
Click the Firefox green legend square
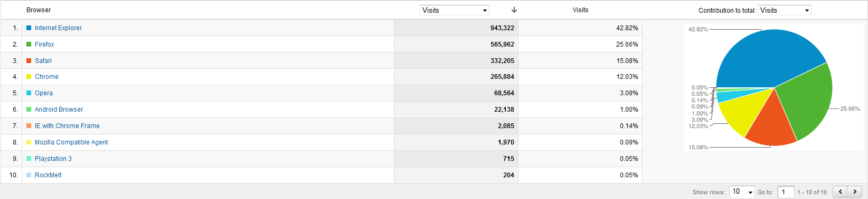(x=29, y=44)
